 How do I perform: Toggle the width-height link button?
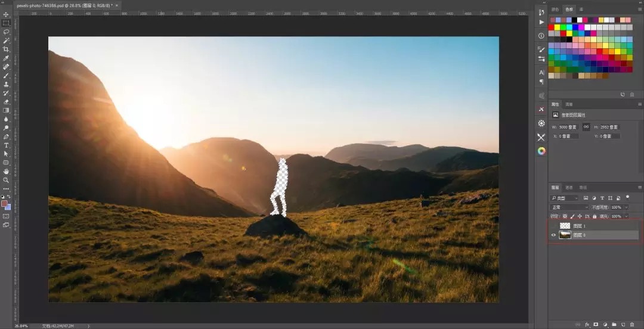point(587,127)
